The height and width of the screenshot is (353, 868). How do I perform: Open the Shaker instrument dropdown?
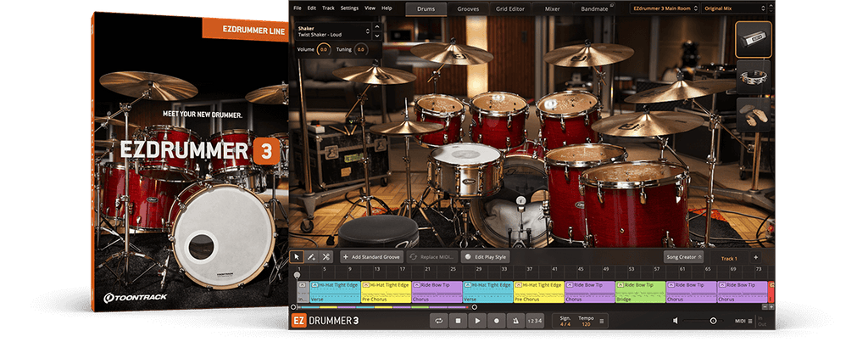pos(332,31)
